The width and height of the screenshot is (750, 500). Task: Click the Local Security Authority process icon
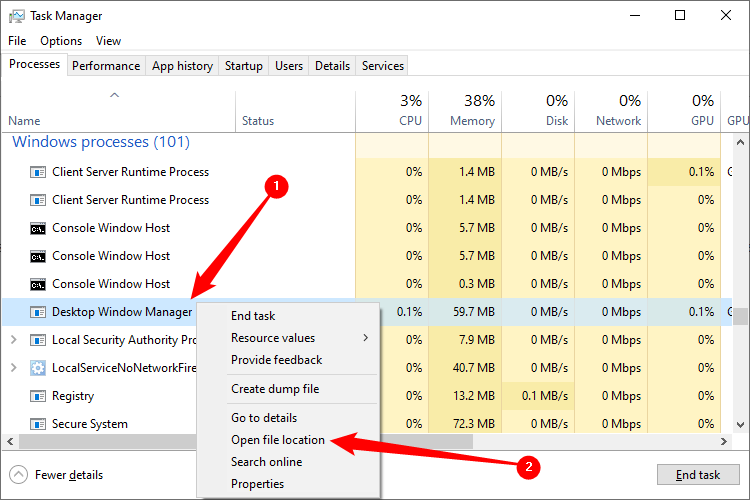(x=38, y=340)
